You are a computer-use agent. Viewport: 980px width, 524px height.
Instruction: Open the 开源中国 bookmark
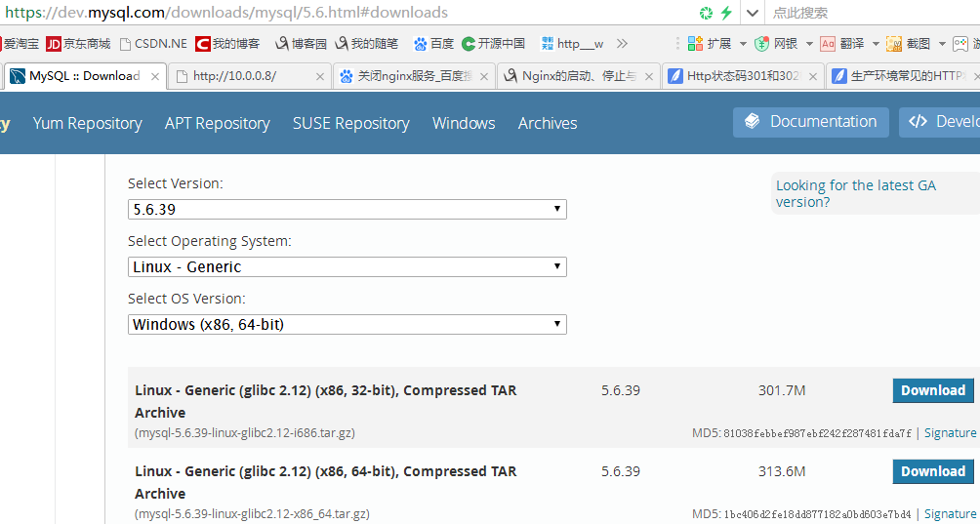493,44
